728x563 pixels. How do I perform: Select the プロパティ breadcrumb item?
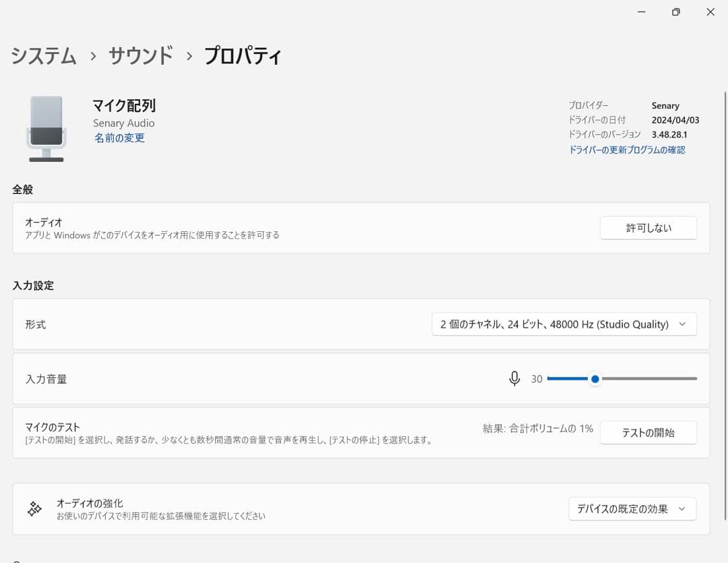coord(243,57)
